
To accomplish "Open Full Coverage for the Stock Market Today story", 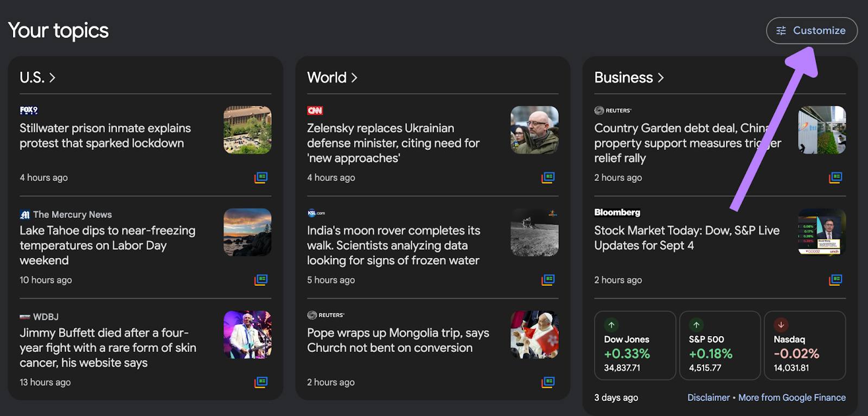I will (x=835, y=280).
